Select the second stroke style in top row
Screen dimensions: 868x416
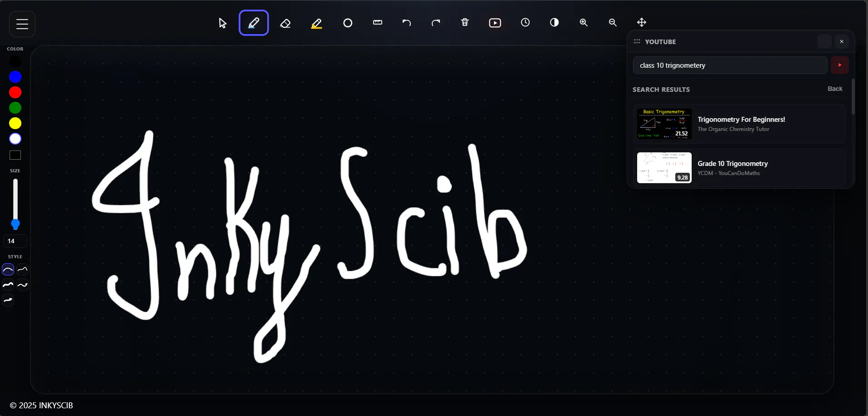(23, 270)
